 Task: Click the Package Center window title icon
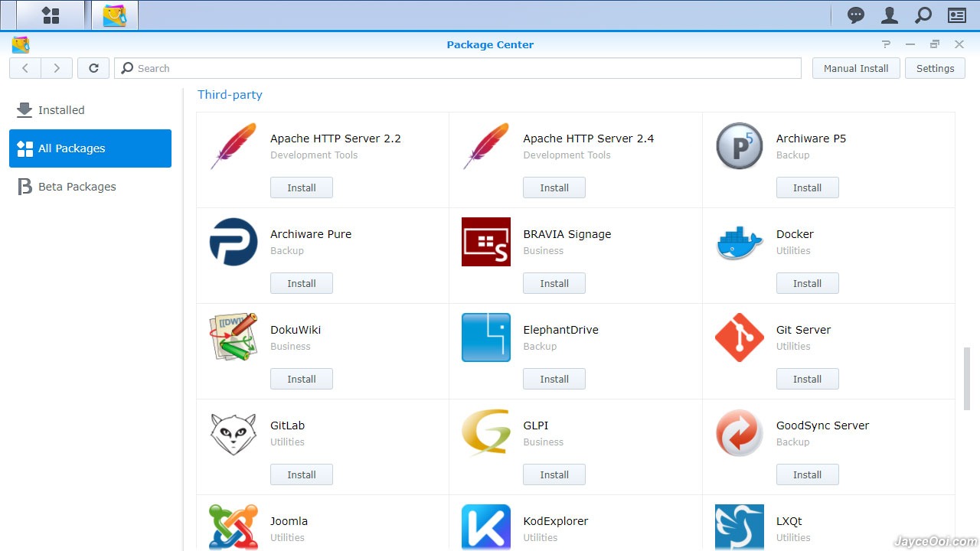[21, 44]
